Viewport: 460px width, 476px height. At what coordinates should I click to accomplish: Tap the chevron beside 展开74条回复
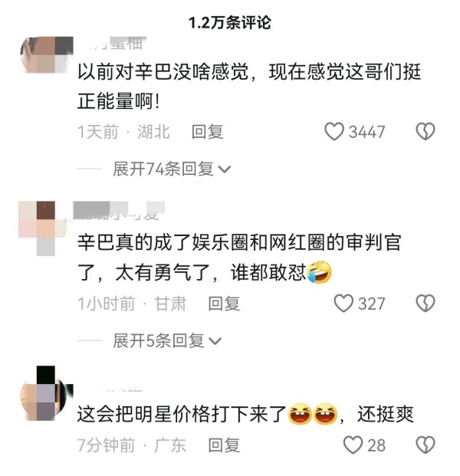[x=225, y=169]
